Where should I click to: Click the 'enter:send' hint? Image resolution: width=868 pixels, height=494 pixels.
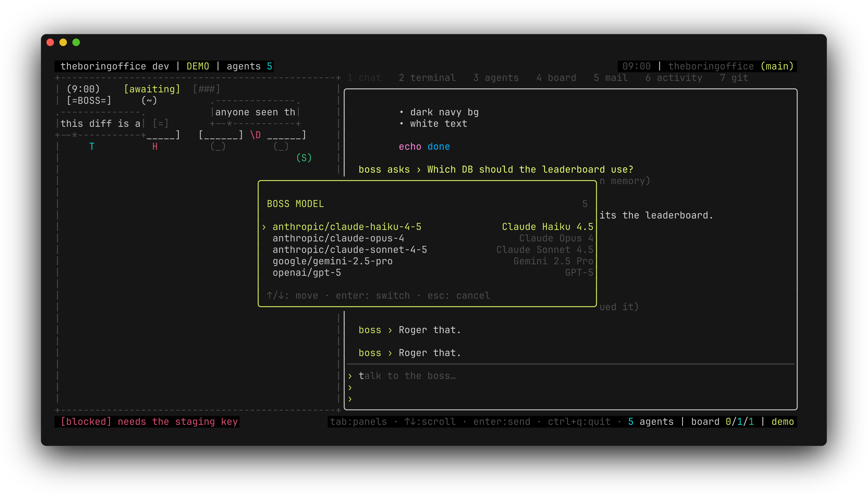[502, 422]
